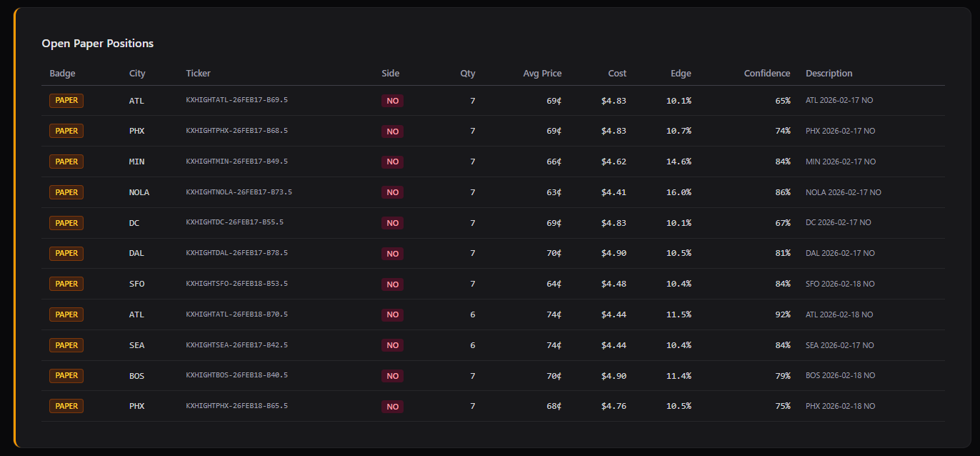Toggle the NO badge beside the MIN ticker
This screenshot has height=456, width=980.
click(392, 162)
